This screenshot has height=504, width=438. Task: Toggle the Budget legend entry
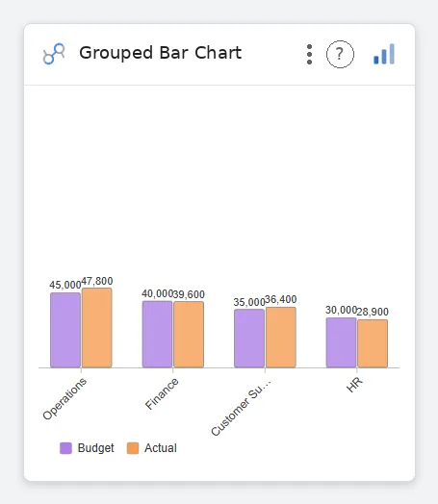coord(87,448)
